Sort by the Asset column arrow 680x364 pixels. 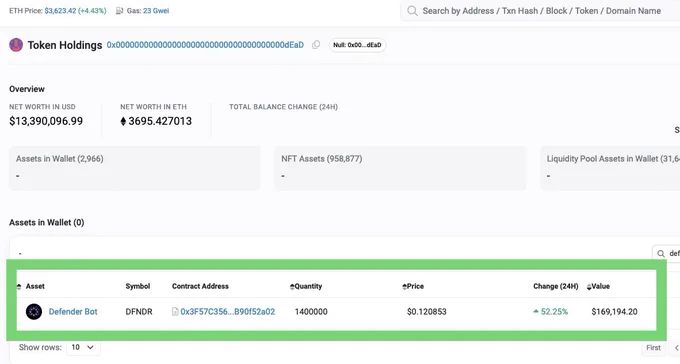19,286
